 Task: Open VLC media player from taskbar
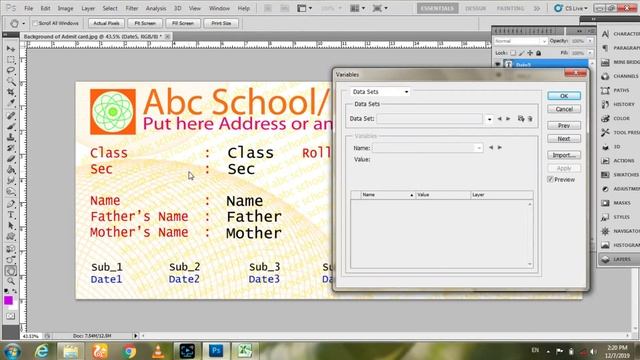coord(158,351)
